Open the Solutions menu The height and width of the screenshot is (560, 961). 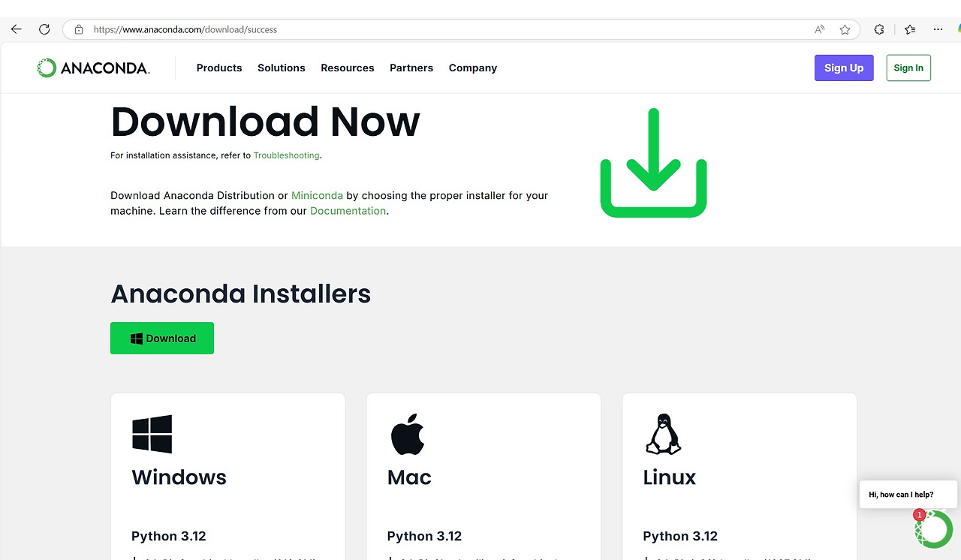click(282, 68)
